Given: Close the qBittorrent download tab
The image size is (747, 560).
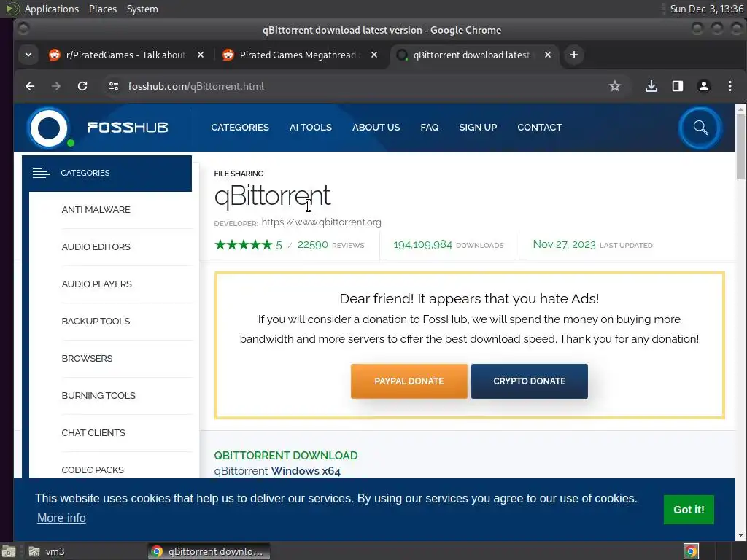Looking at the screenshot, I should [548, 55].
